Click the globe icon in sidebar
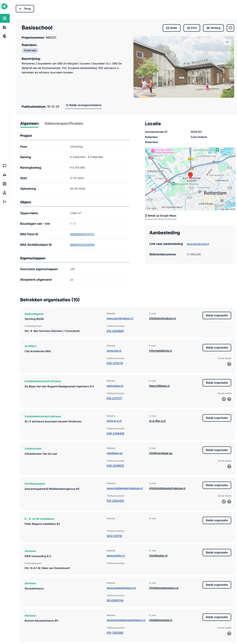The width and height of the screenshot is (237, 644). 5,36
